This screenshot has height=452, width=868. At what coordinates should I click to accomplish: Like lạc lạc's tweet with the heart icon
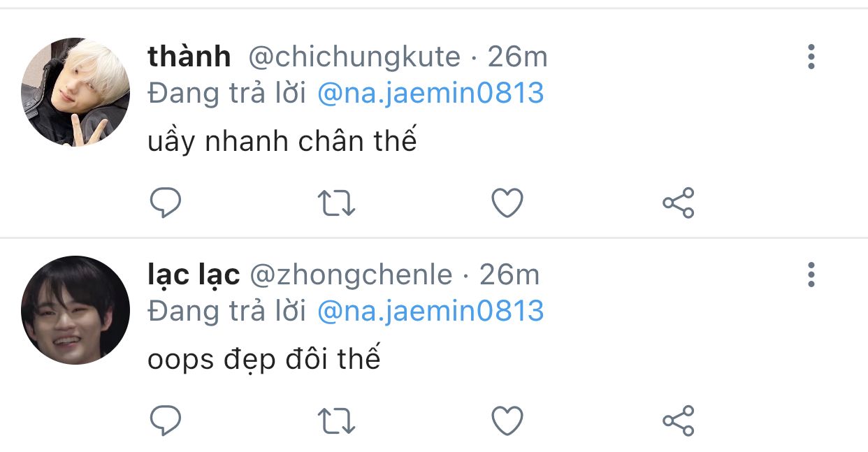coord(507,421)
